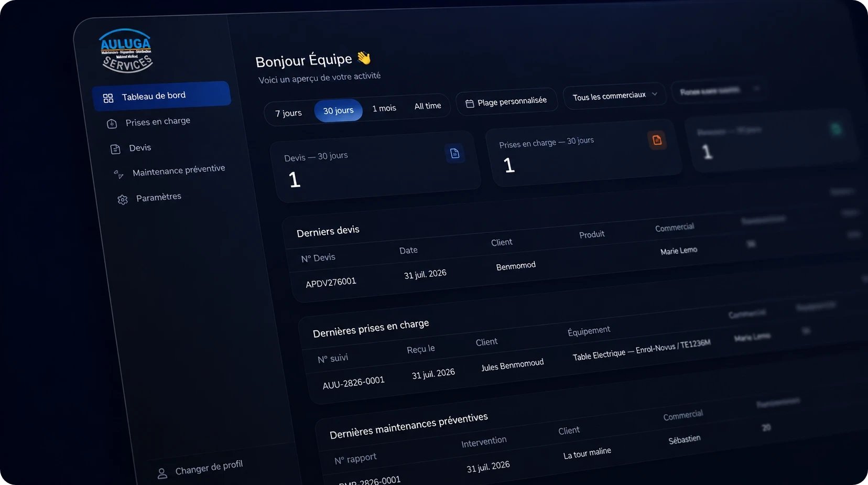The image size is (868, 485).
Task: Click Changer de profil
Action: click(200, 469)
